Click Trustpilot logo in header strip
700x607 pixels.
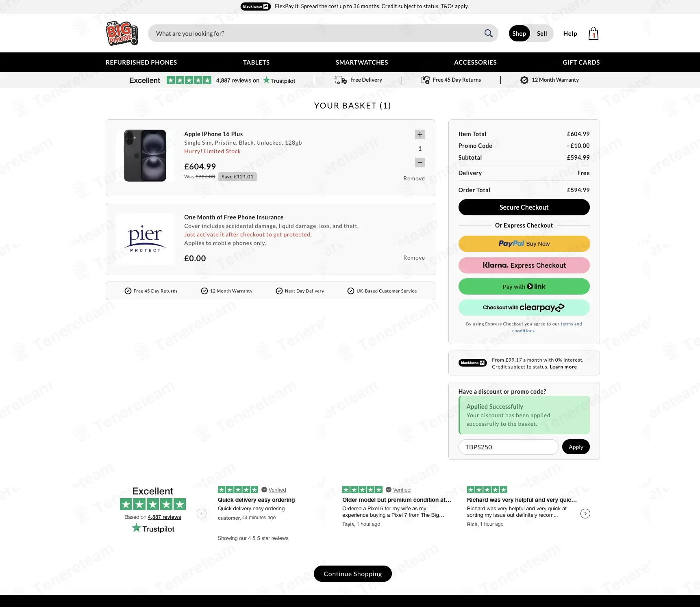click(279, 80)
